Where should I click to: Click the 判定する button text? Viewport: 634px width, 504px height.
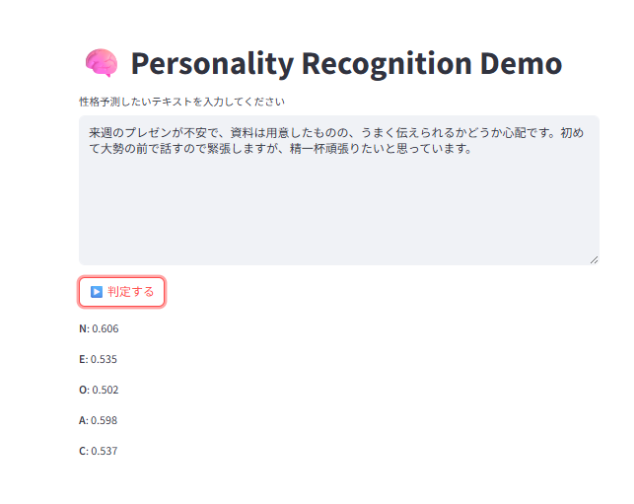pos(131,292)
